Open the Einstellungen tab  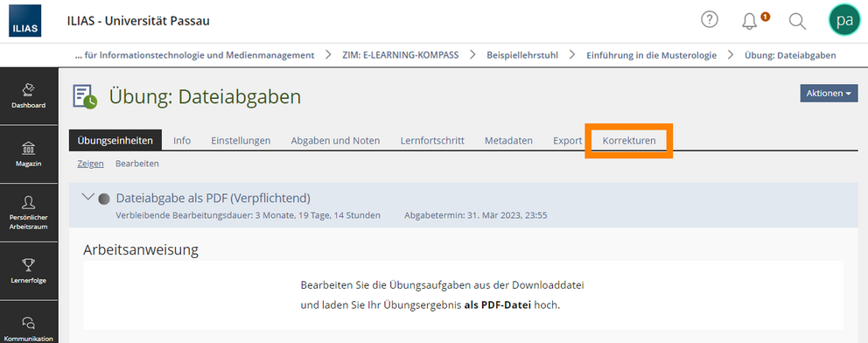coord(241,141)
